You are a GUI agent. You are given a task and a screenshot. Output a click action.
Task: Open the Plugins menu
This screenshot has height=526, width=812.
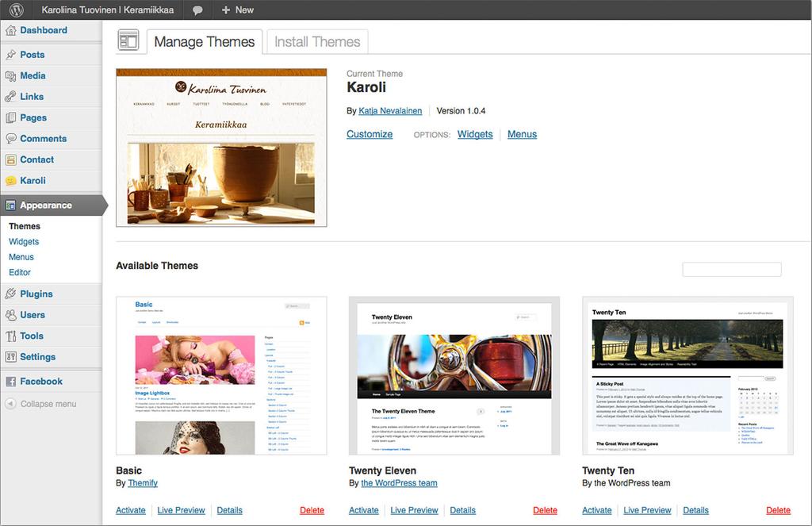tap(36, 294)
